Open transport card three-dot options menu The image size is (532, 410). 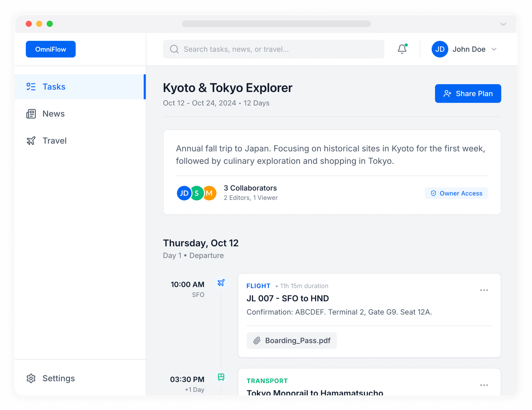point(484,385)
